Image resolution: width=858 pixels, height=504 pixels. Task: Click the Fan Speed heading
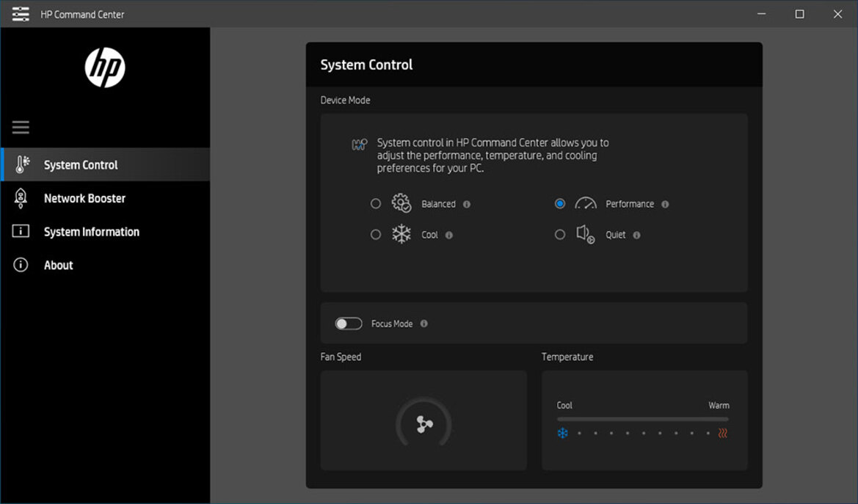pyautogui.click(x=341, y=357)
